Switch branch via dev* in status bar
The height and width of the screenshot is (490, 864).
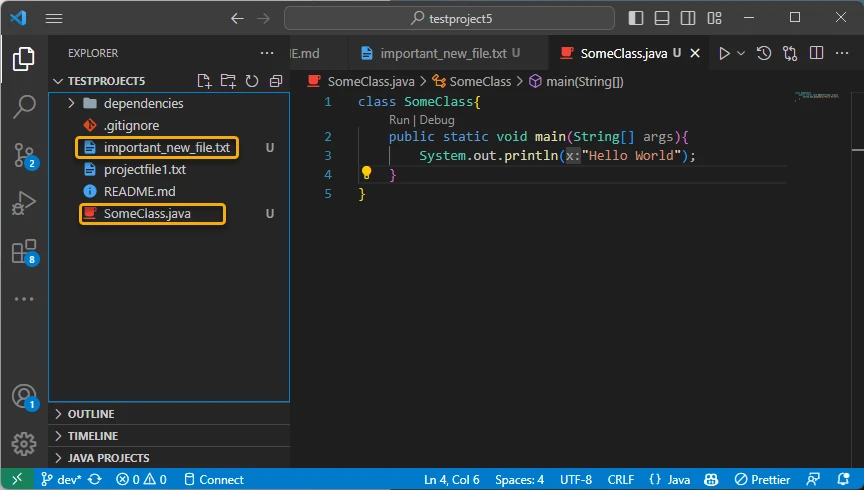click(x=61, y=480)
